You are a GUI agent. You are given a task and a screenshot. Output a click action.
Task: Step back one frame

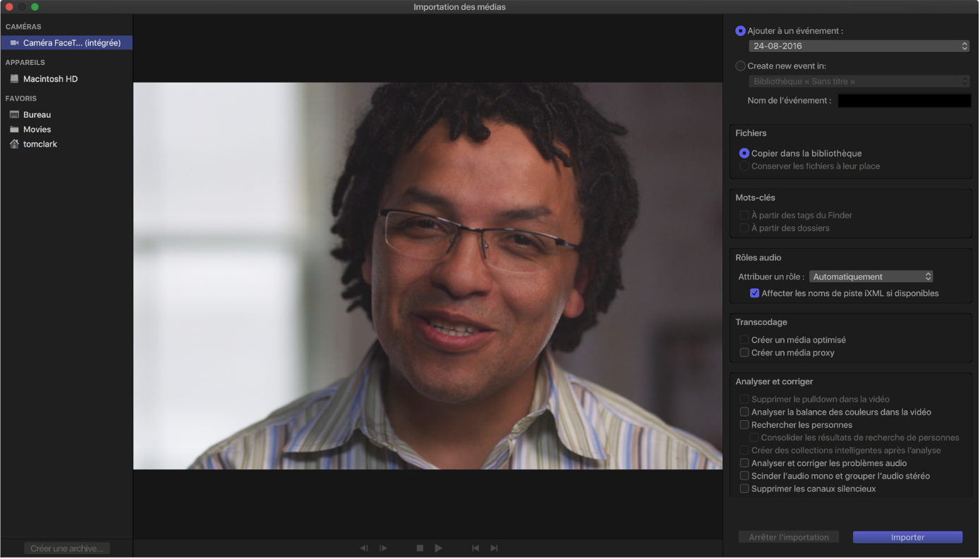364,548
